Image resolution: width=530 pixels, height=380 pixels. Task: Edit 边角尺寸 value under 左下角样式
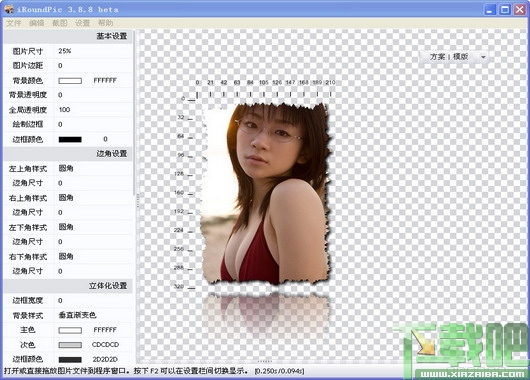coord(93,242)
